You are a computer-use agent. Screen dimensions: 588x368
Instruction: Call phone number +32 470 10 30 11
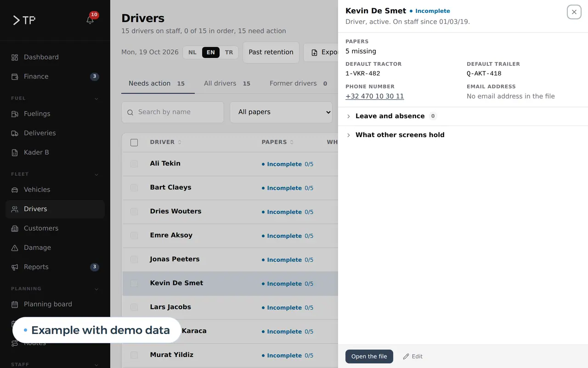374,96
